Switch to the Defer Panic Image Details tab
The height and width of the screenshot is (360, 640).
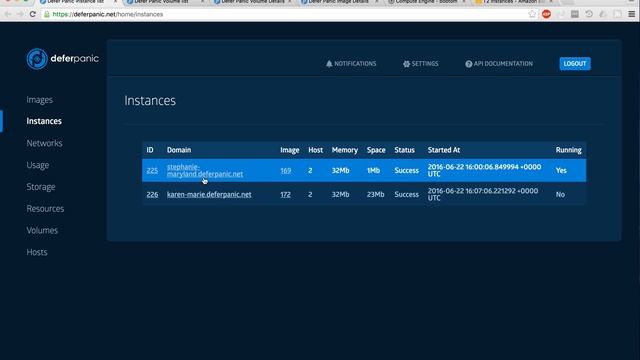(x=338, y=2)
